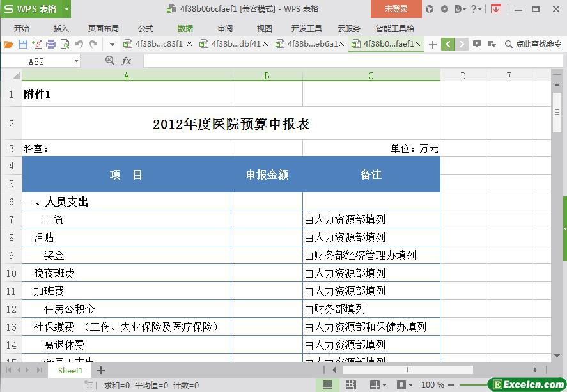Screen dimensions: 567x392
Task: Add a new document tab with plus
Action: [433, 45]
